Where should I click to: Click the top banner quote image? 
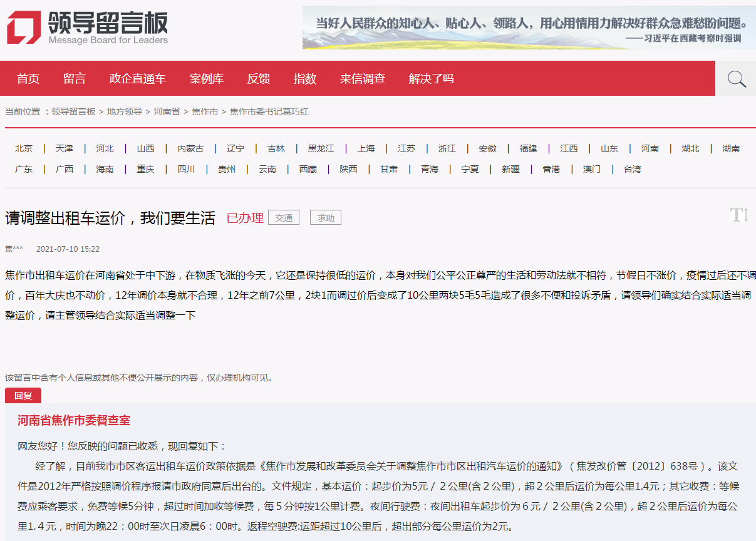point(528,28)
